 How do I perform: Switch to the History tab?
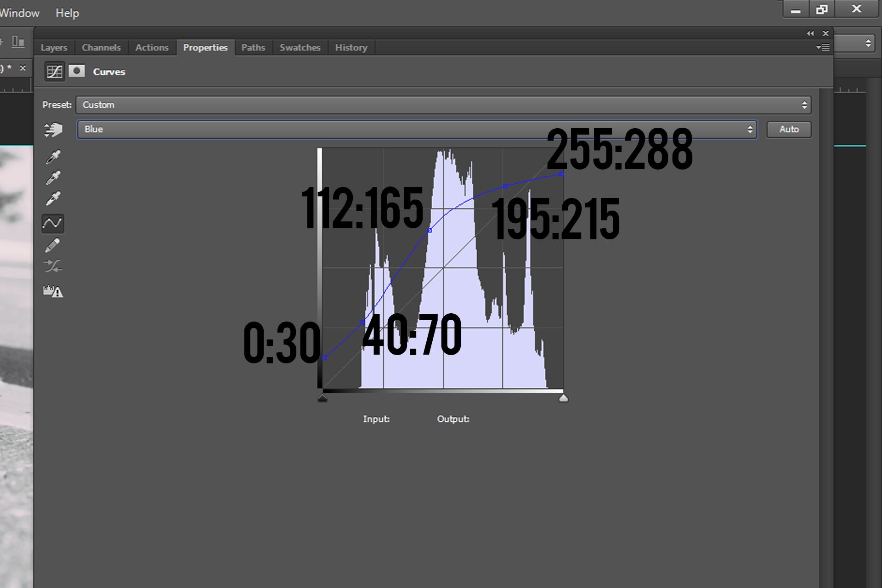[351, 47]
